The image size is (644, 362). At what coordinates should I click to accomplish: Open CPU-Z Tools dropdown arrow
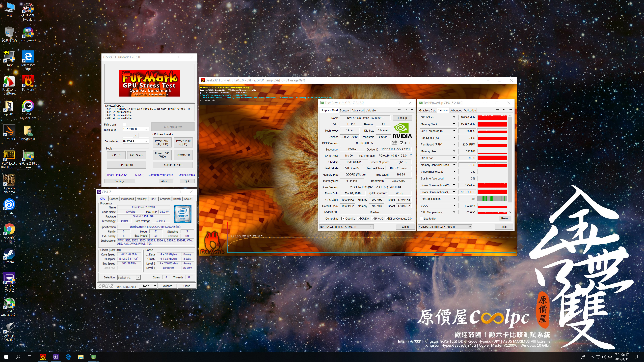(x=155, y=286)
